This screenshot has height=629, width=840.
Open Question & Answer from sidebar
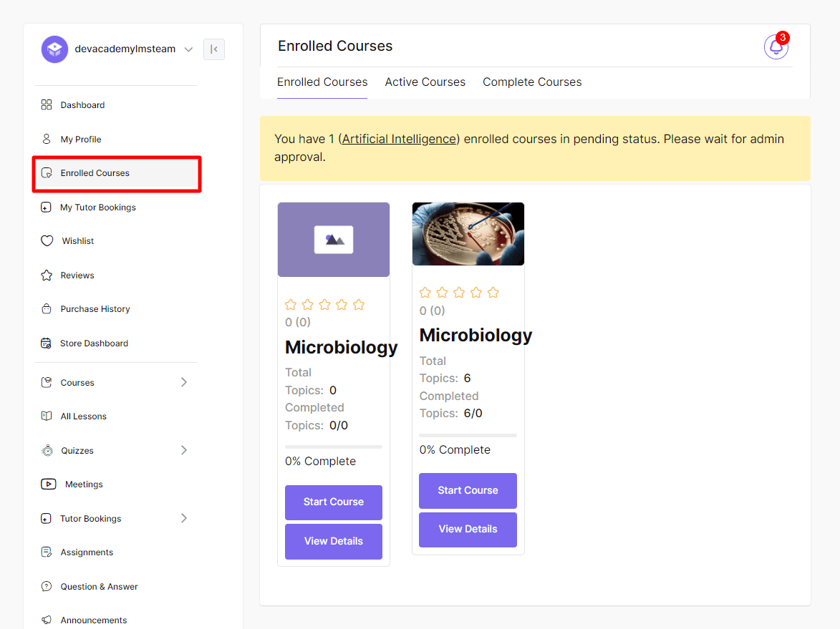tap(98, 586)
